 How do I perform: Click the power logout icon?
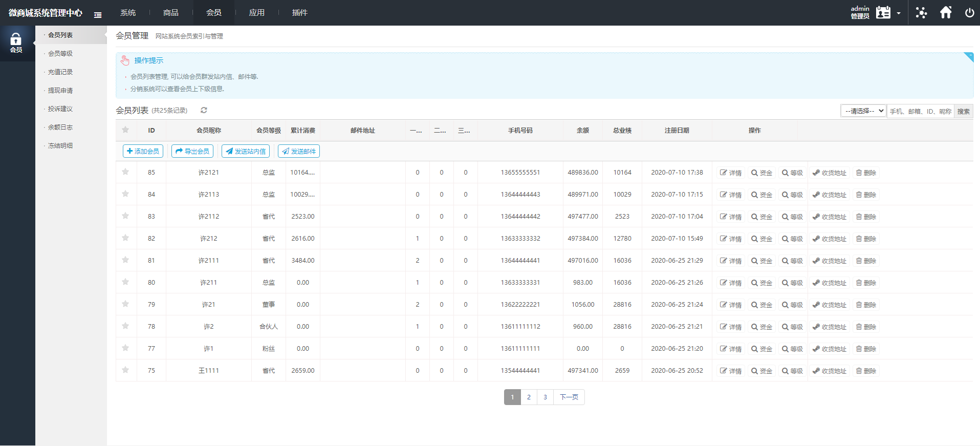[x=969, y=13]
